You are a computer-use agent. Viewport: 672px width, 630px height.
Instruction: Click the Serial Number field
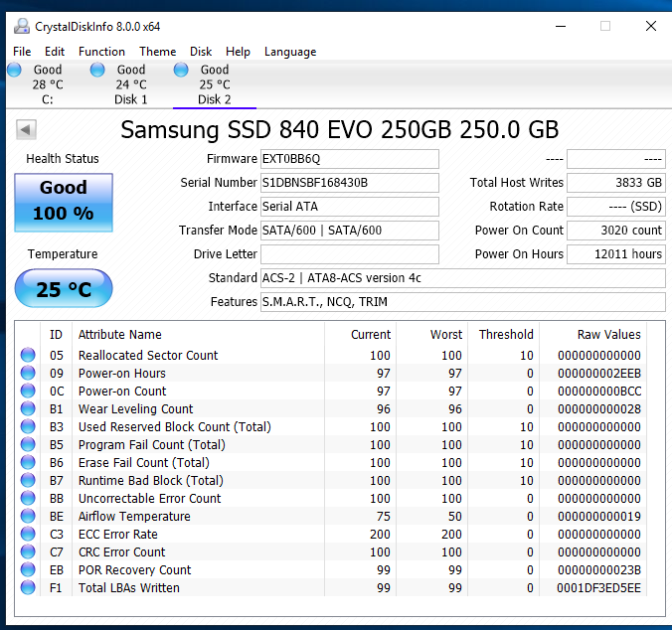point(349,183)
